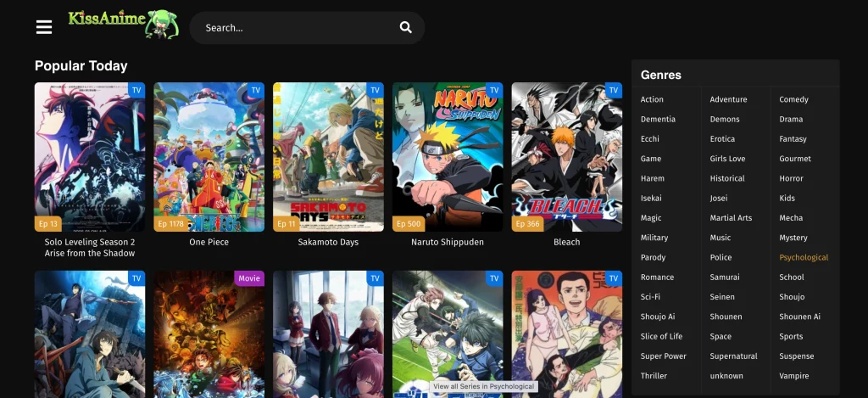
Task: Select the Parody genre
Action: point(654,258)
